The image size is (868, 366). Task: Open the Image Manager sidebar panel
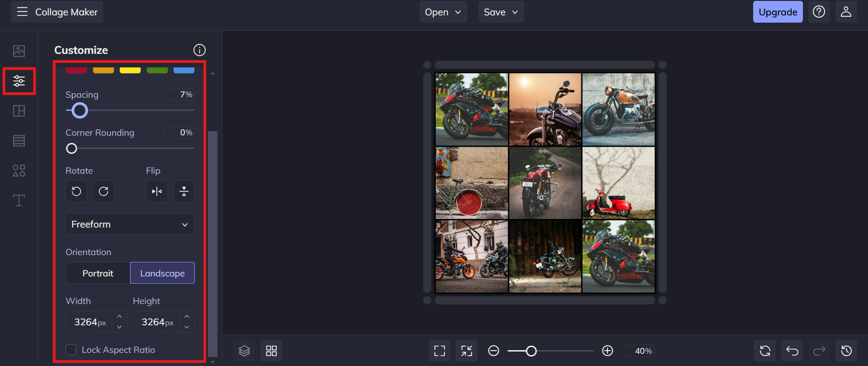[19, 51]
